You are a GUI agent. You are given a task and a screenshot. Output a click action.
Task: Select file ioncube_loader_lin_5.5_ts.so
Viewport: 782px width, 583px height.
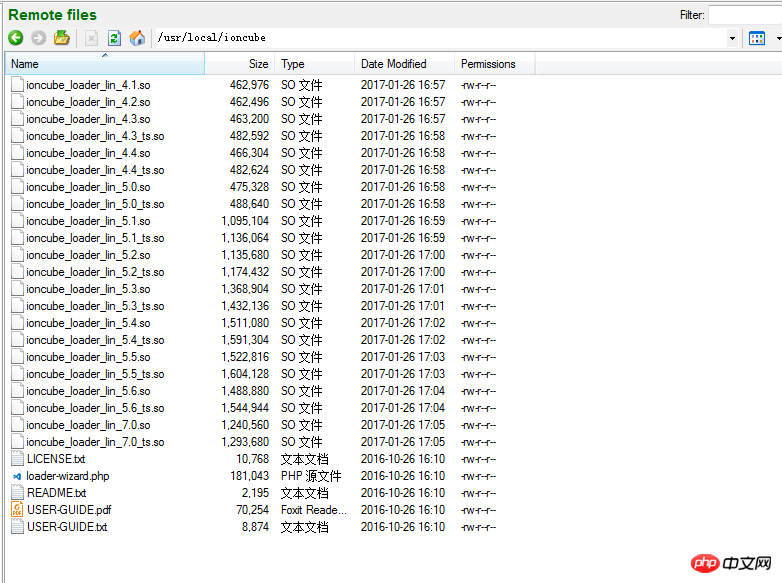(x=95, y=374)
